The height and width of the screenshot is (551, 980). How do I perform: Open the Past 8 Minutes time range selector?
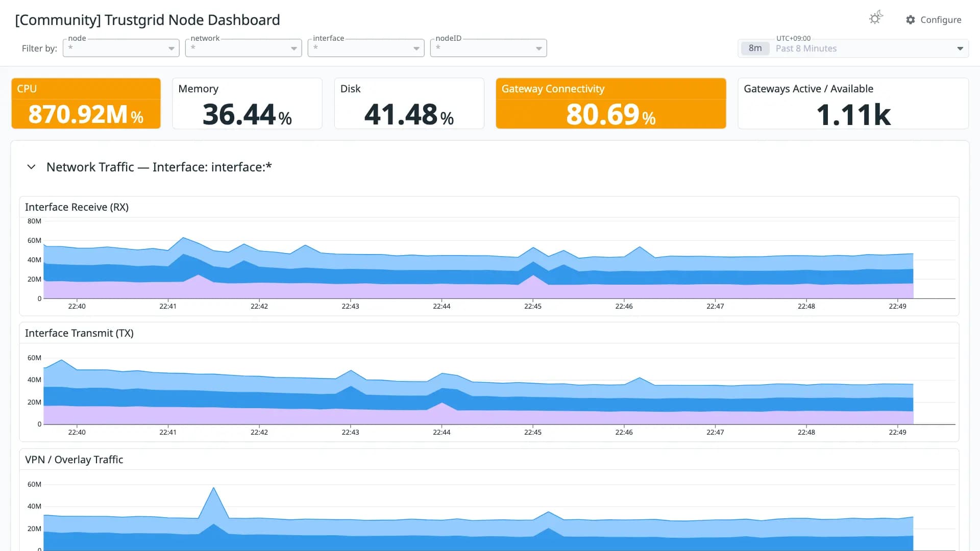pos(853,48)
